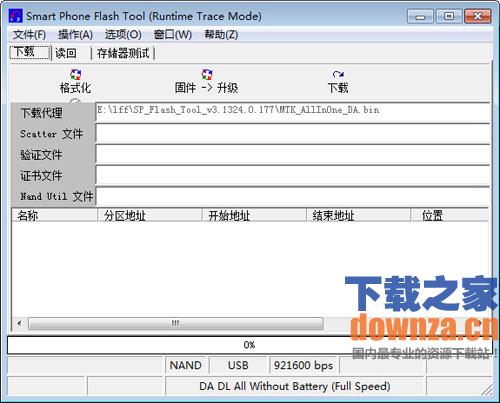Open the 选项(O) menu
The height and width of the screenshot is (403, 500).
[x=123, y=34]
